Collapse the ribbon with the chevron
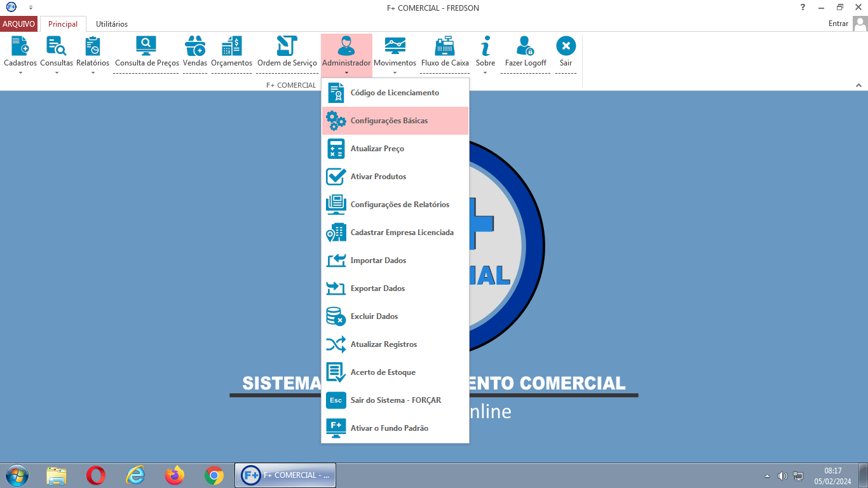The width and height of the screenshot is (868, 488). [858, 85]
